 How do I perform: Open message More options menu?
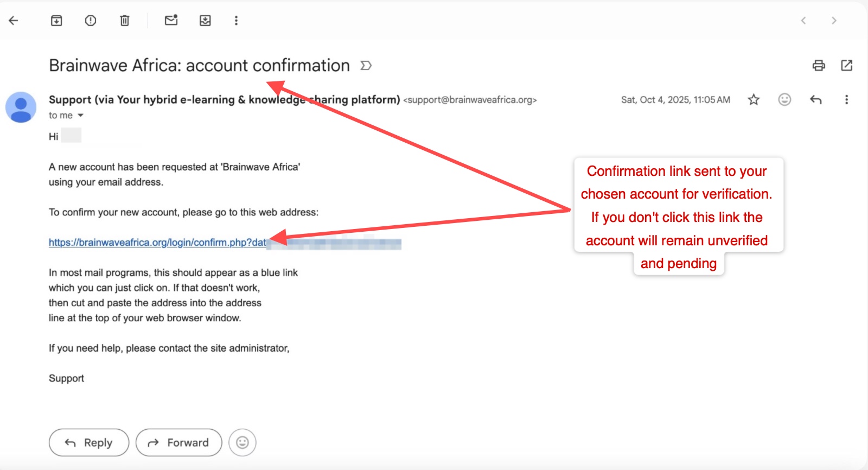846,100
